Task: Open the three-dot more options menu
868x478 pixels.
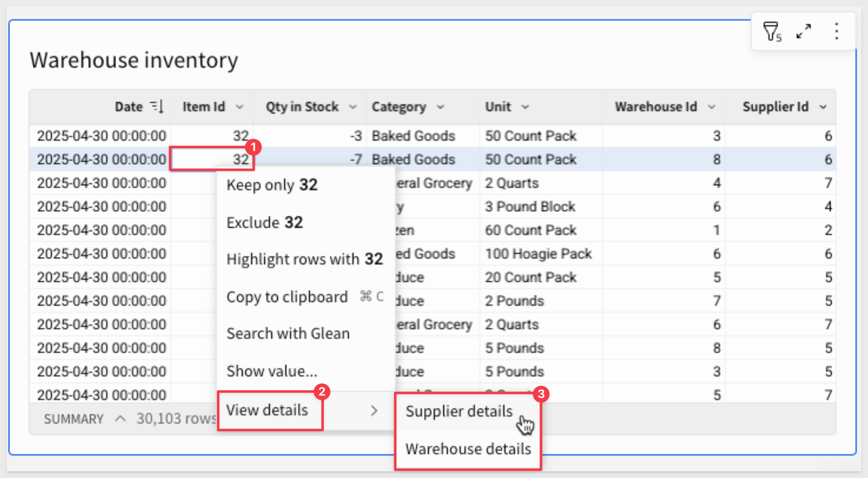Action: click(x=836, y=32)
